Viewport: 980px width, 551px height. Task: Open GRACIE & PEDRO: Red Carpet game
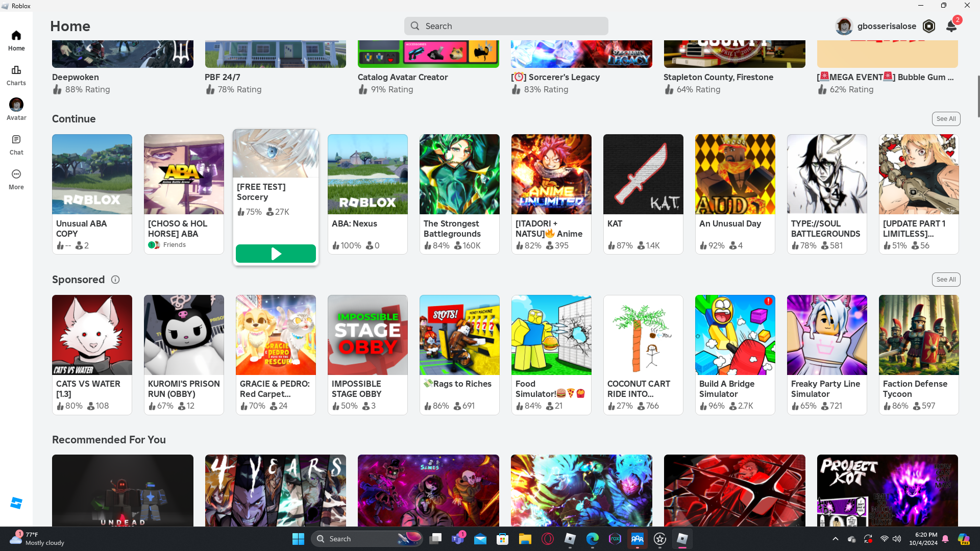[276, 355]
